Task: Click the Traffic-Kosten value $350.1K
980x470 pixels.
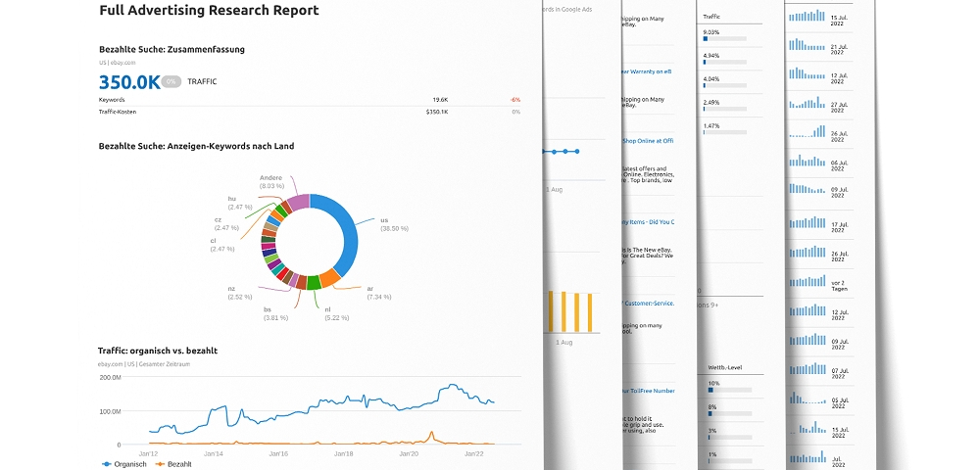Action: click(436, 112)
